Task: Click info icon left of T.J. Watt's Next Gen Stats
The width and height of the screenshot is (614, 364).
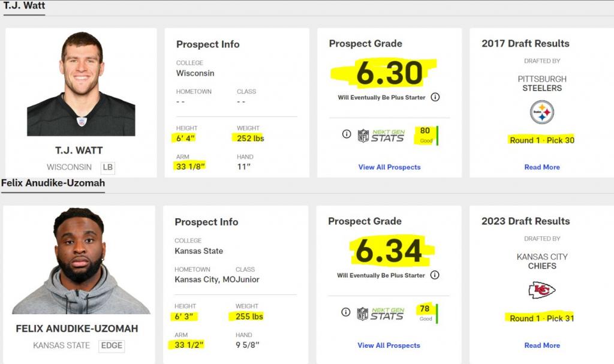Action: (347, 134)
